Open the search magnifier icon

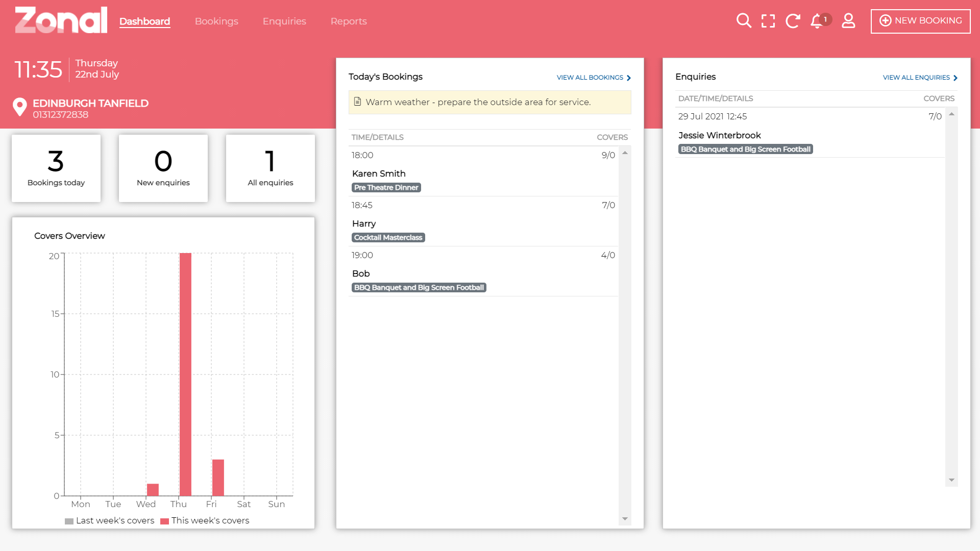pos(744,21)
